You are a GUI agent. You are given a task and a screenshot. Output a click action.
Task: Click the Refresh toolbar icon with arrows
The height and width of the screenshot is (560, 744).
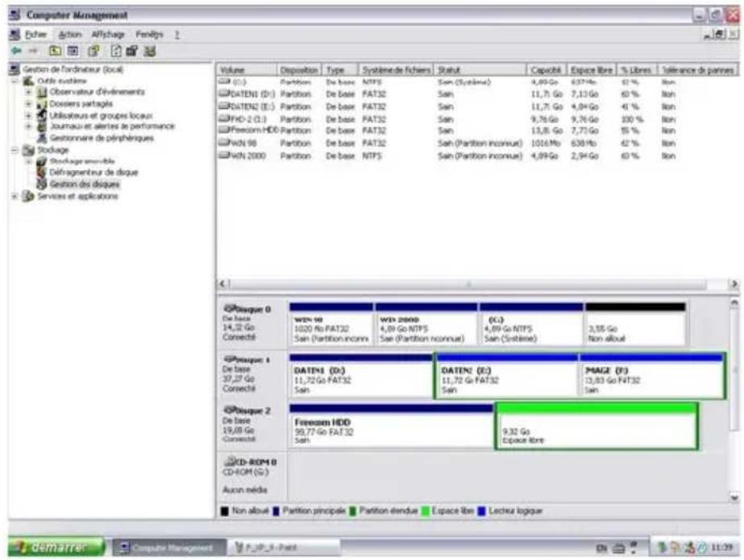116,51
